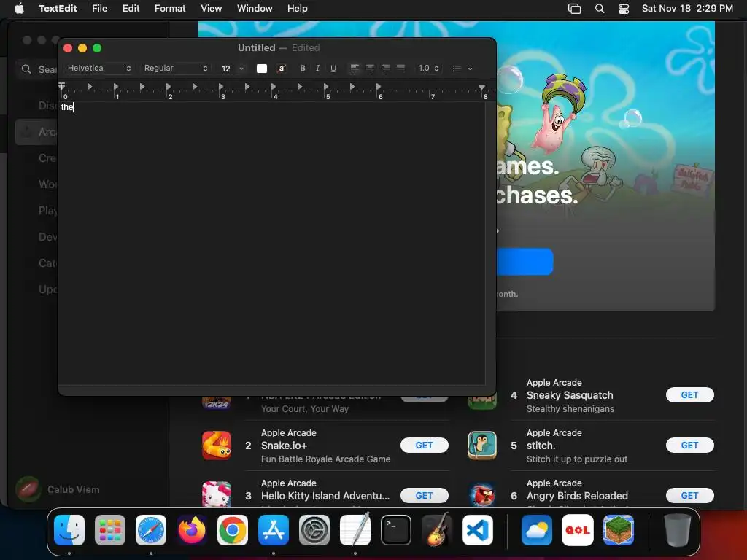
Task: Center-align text in TextEdit
Action: click(370, 68)
